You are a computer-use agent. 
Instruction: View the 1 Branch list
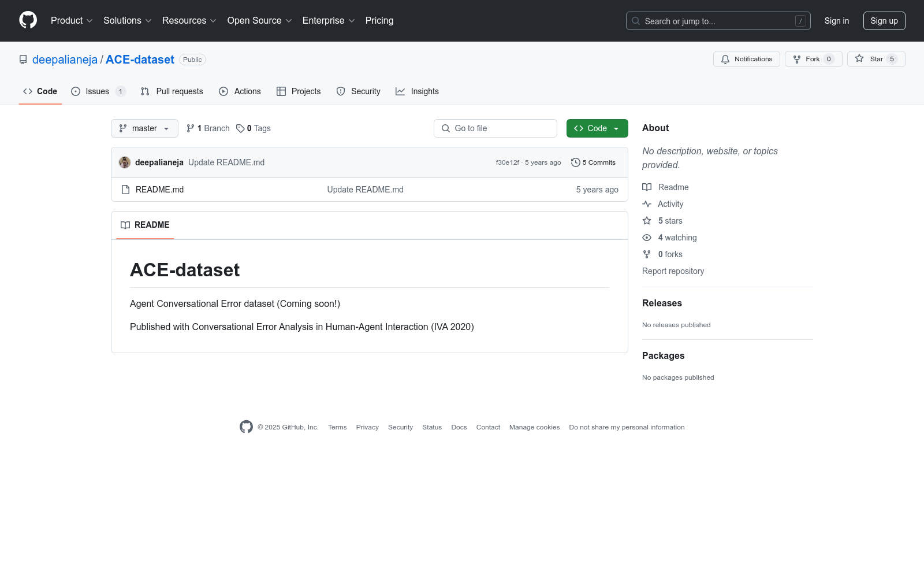point(208,128)
